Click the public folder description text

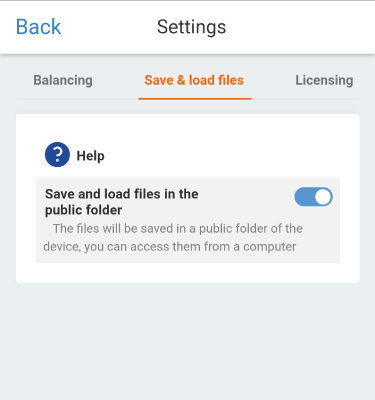pyautogui.click(x=173, y=238)
